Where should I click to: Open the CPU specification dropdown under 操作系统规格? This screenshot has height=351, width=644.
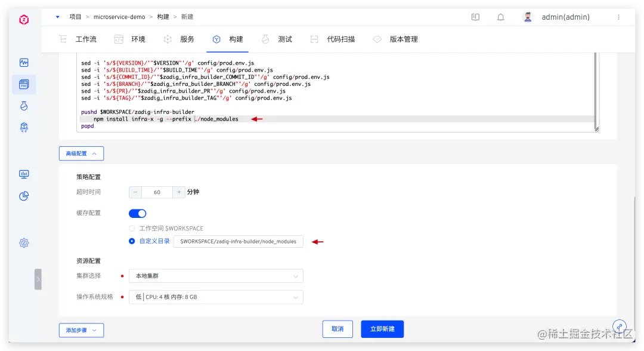[x=216, y=297]
